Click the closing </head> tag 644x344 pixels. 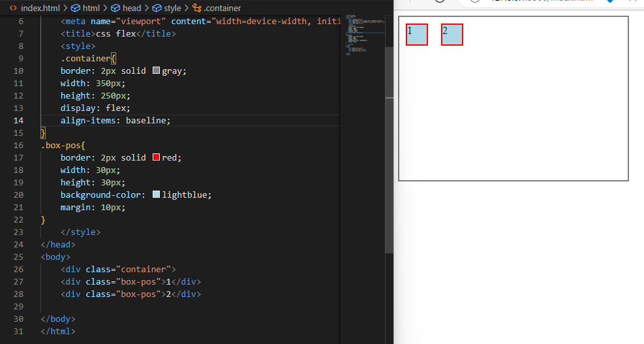click(58, 245)
